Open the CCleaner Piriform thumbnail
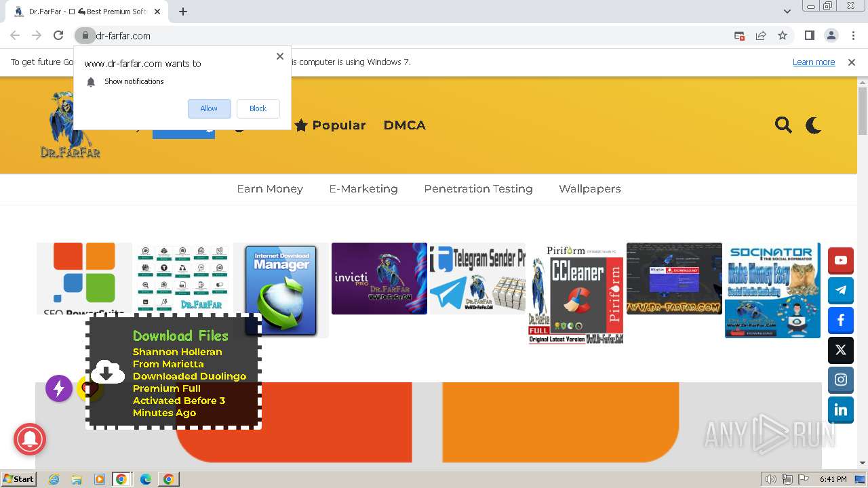Screen dimensions: 868x488 (x=576, y=293)
